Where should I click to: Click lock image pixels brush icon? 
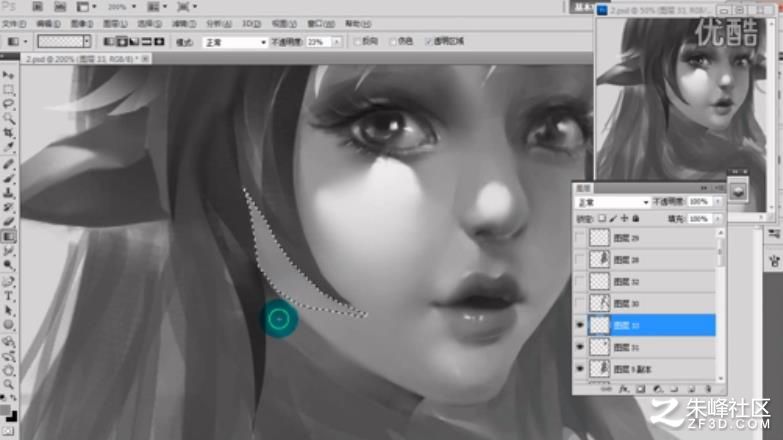(x=613, y=219)
